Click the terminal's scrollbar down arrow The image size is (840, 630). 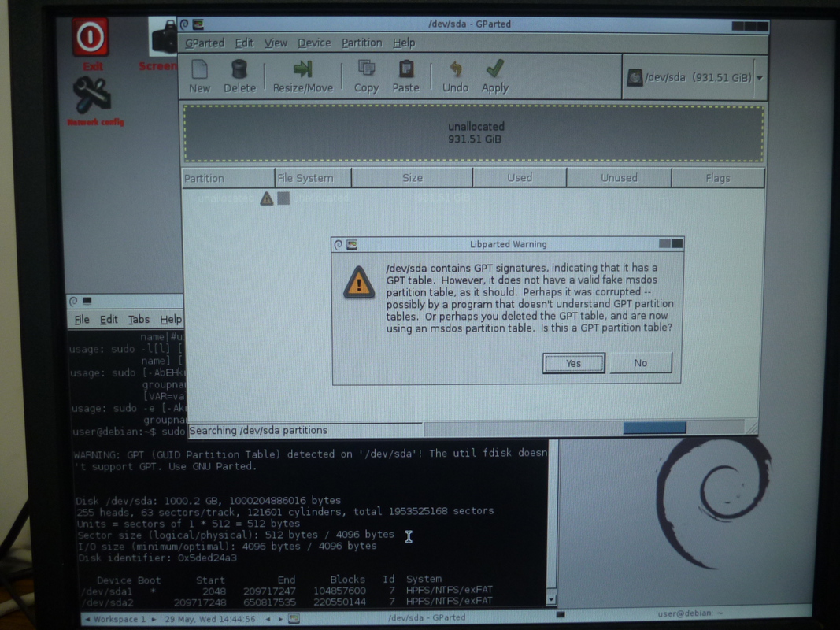point(551,599)
